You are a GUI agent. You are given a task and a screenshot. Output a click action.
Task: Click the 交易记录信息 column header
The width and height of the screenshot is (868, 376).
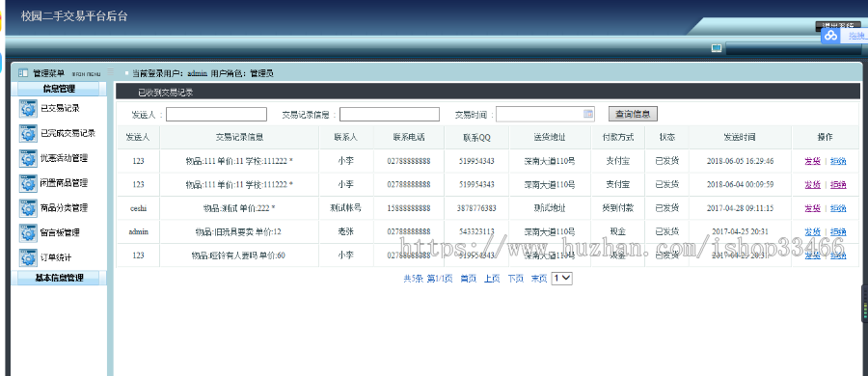[239, 137]
